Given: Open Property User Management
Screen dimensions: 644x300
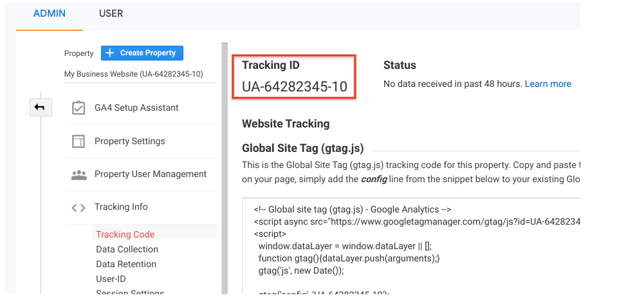Looking at the screenshot, I should coord(151,174).
